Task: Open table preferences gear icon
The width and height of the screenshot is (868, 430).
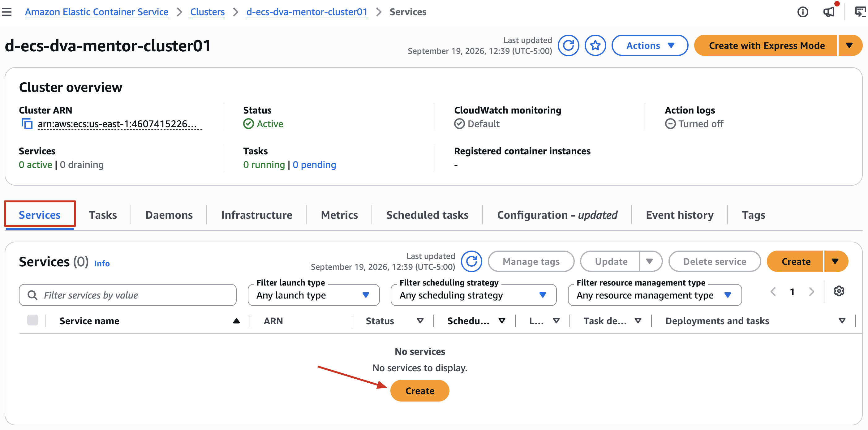Action: [x=839, y=291]
